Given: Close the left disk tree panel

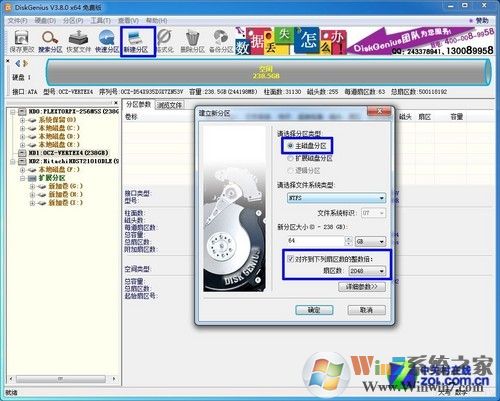Looking at the screenshot, I should [x=116, y=103].
